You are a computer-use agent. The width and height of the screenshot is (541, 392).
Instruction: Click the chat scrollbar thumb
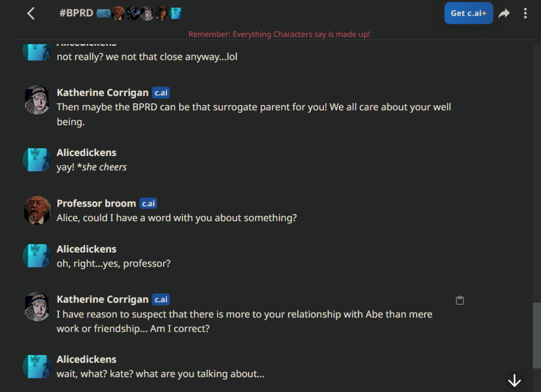[537, 335]
